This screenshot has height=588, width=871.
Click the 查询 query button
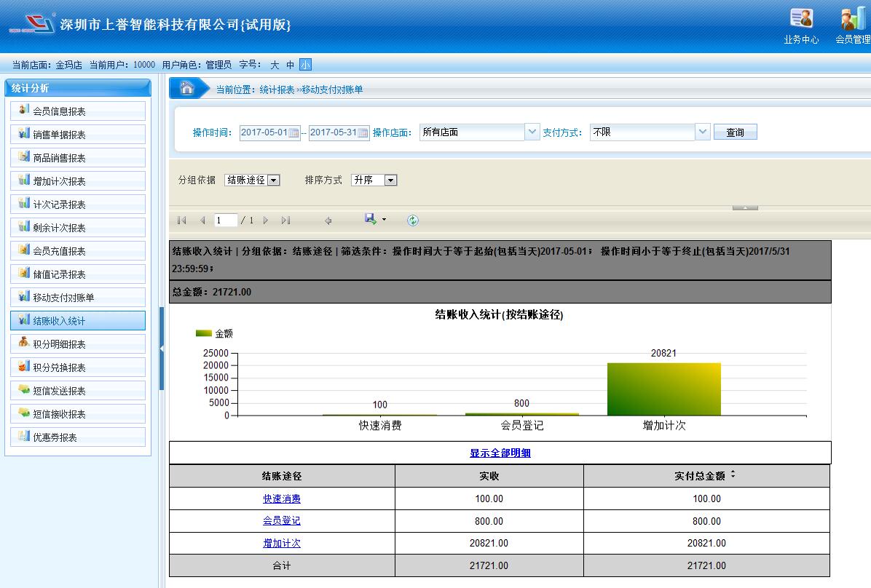(x=735, y=132)
